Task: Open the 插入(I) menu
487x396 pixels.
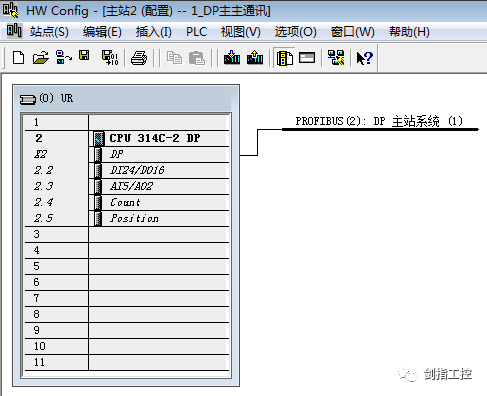Action: click(x=154, y=32)
